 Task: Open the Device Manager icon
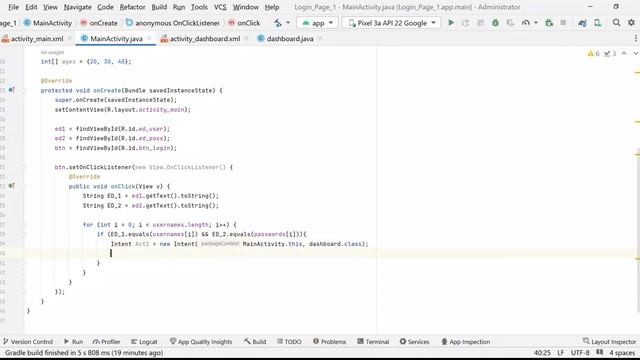[x=598, y=23]
